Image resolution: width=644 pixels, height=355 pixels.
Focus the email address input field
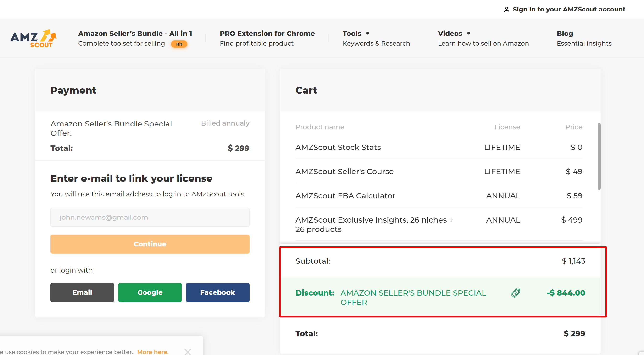(x=150, y=217)
